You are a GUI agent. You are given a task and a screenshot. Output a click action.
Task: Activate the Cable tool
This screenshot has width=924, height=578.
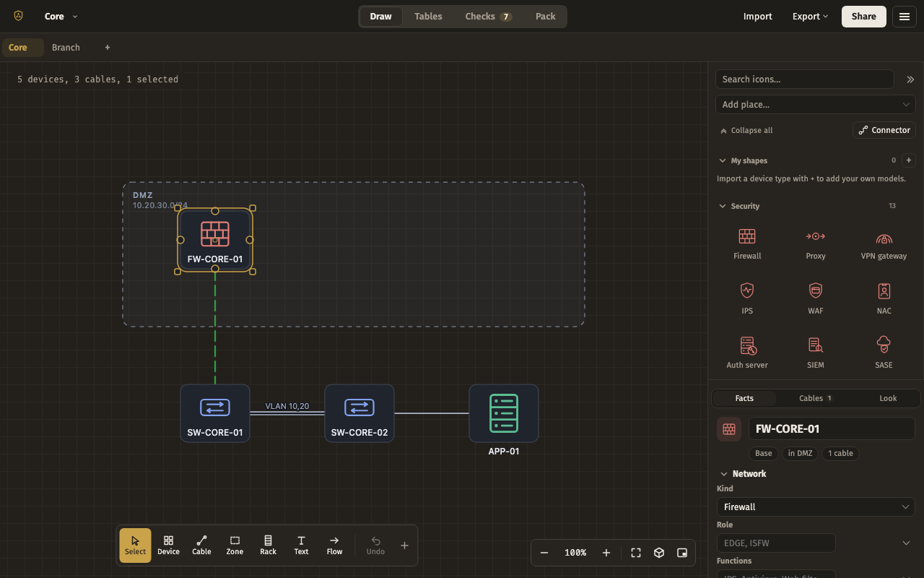[x=201, y=545]
